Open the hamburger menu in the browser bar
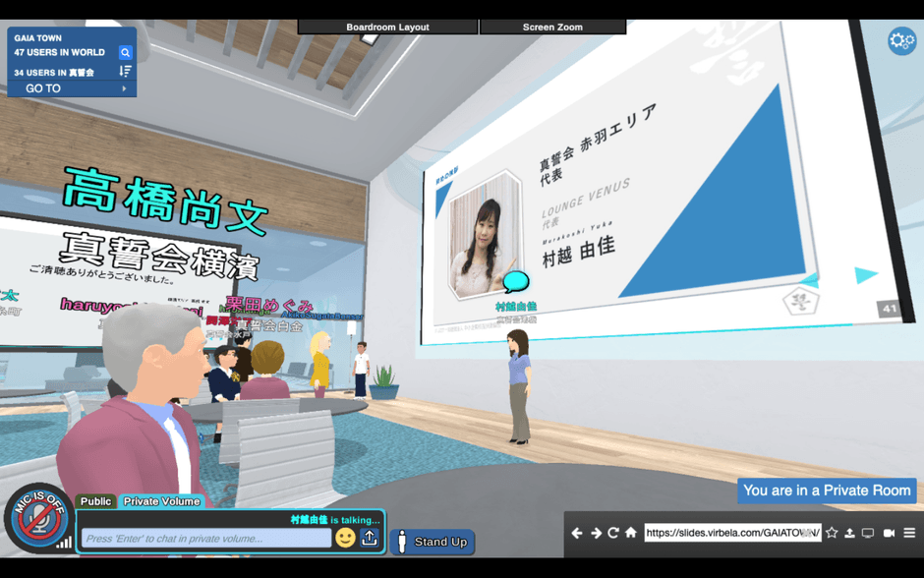 (x=911, y=533)
